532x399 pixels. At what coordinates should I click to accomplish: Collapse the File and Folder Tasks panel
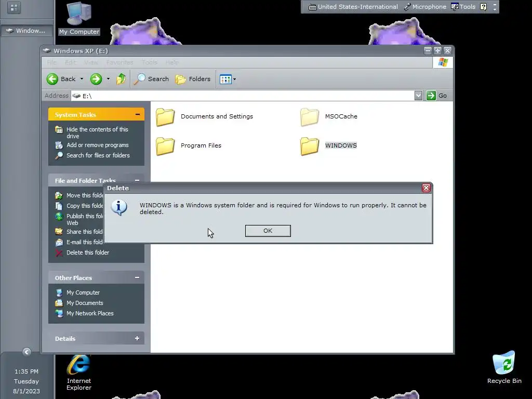pyautogui.click(x=137, y=180)
